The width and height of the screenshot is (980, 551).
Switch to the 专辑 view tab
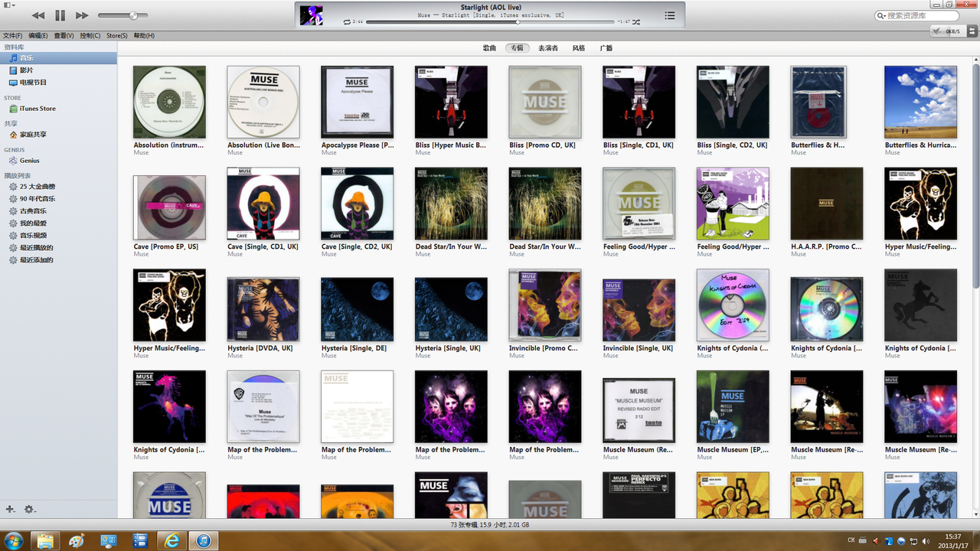518,48
